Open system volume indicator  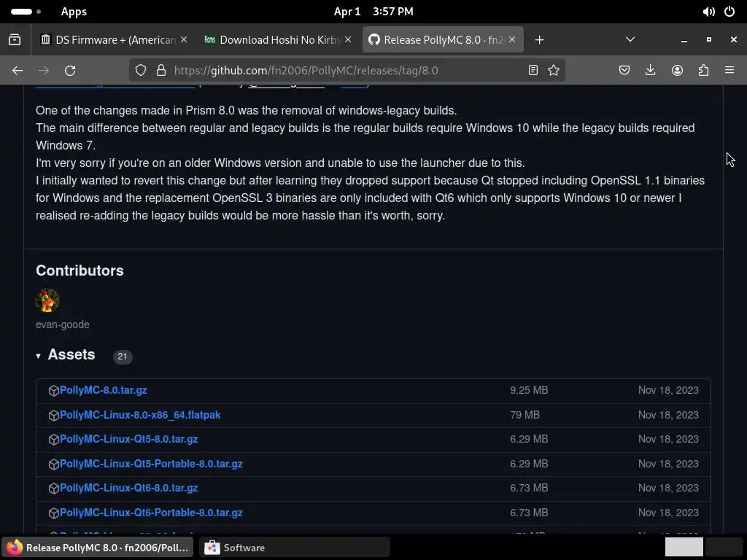(708, 12)
